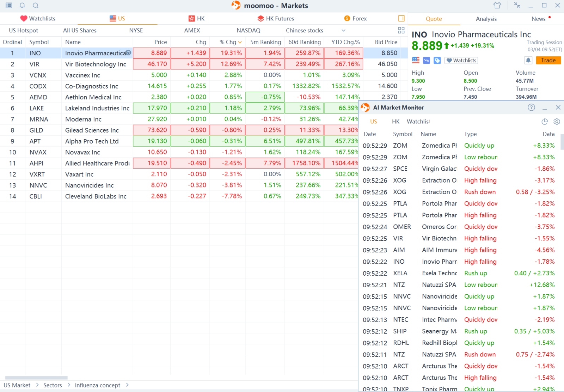The height and width of the screenshot is (392, 564).
Task: Click the AI Market Monitor vertical scrollbar
Action: [x=562, y=141]
